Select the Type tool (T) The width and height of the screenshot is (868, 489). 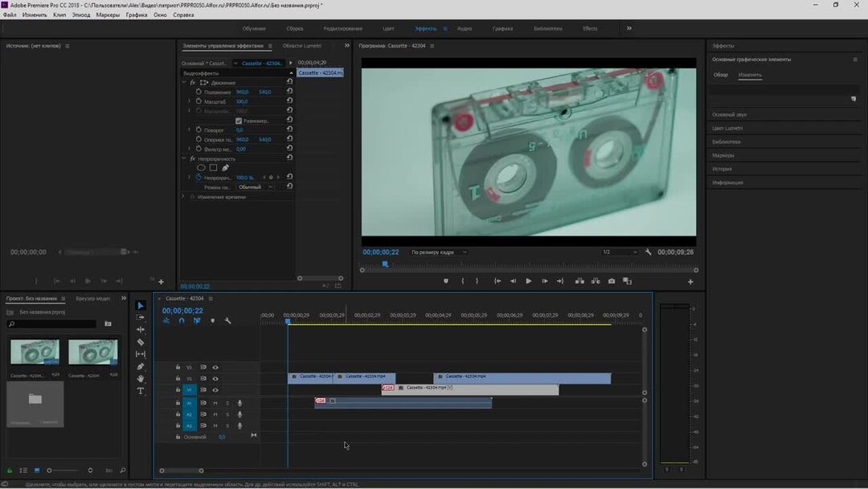click(x=141, y=391)
